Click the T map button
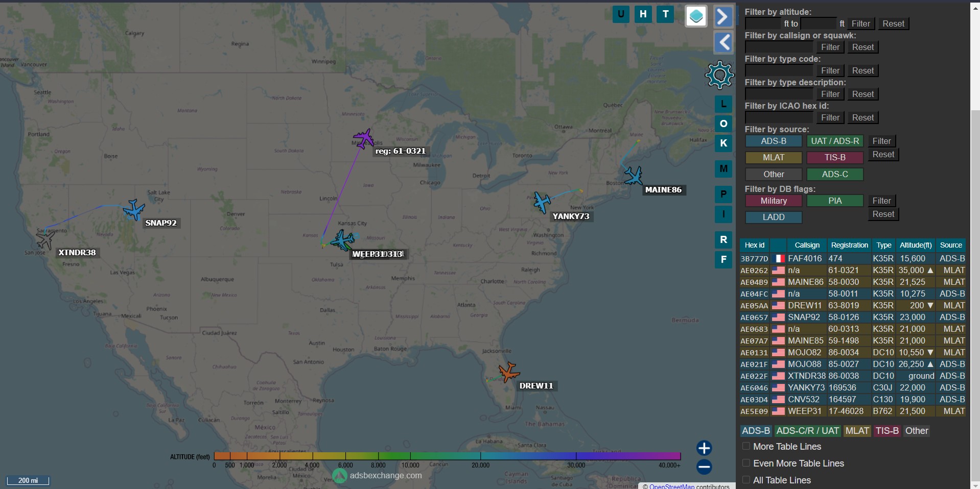 666,14
